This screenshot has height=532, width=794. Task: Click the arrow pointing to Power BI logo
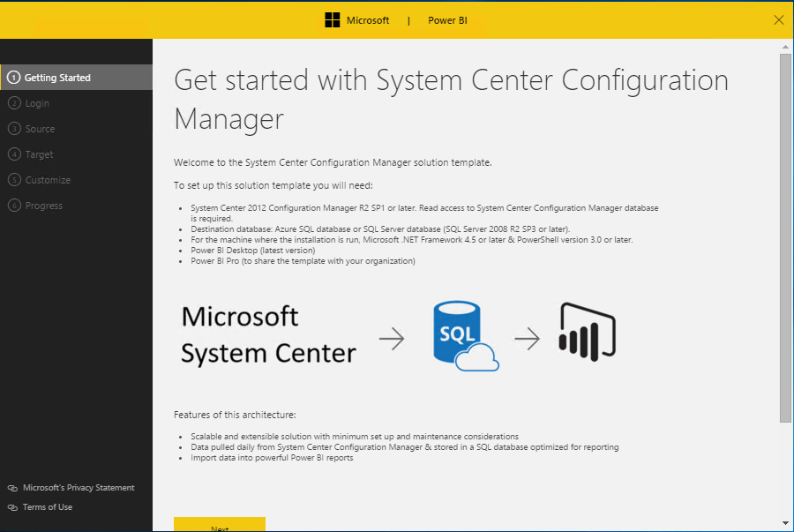(528, 338)
